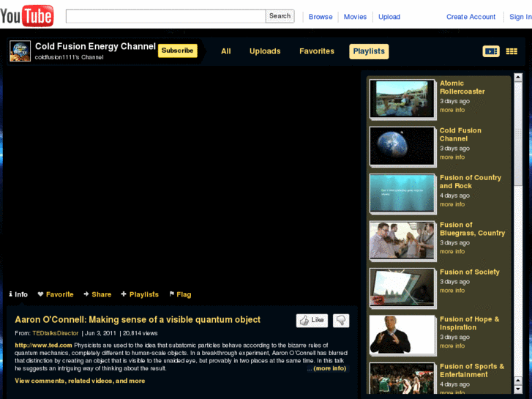Image resolution: width=532 pixels, height=399 pixels.
Task: Click View comments, related videos, and more
Action: click(80, 381)
